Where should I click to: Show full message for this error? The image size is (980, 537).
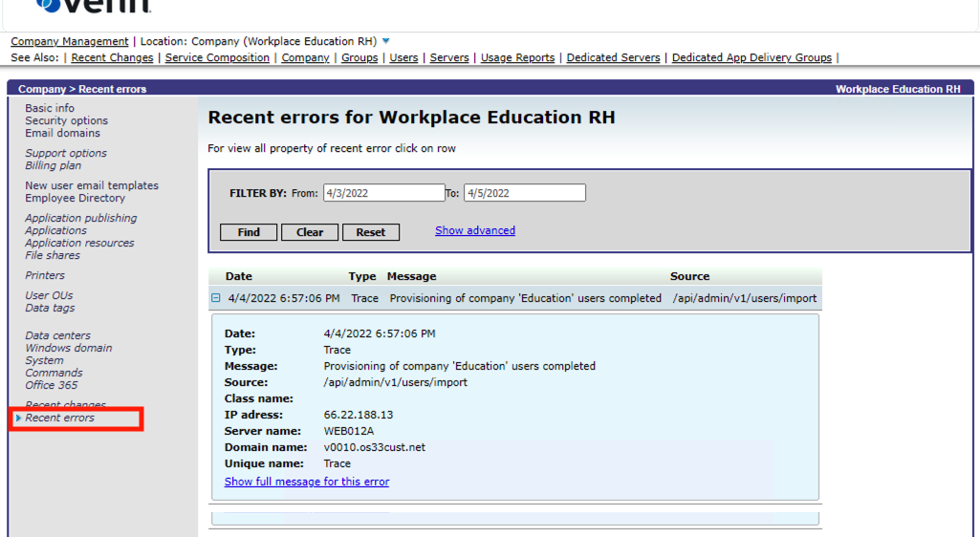tap(307, 482)
